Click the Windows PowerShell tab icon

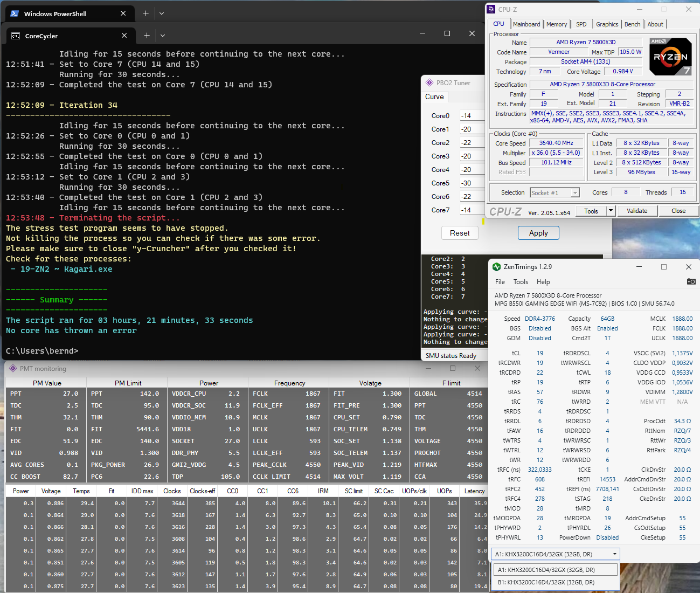[15, 13]
